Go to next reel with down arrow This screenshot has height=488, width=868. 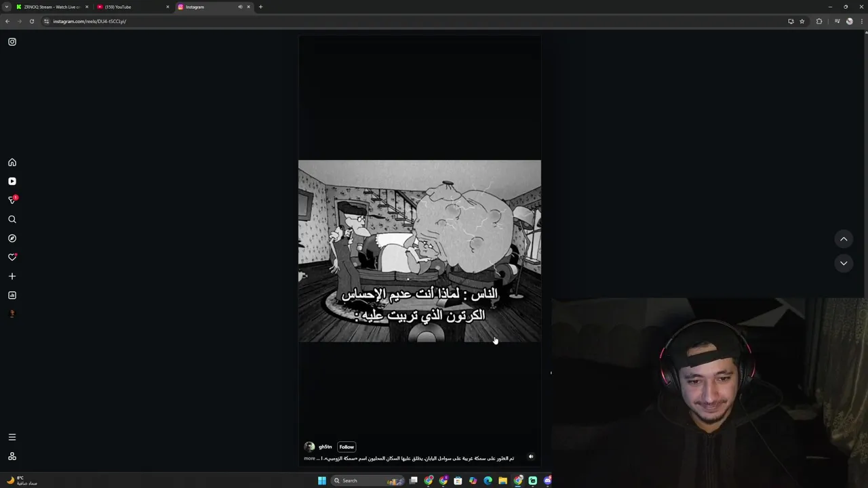click(844, 263)
